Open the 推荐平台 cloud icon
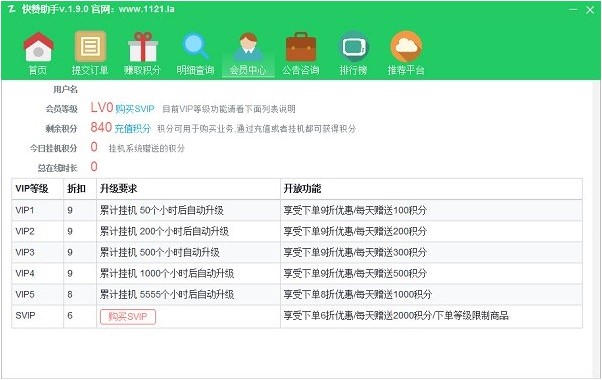The height and width of the screenshot is (380, 602). (406, 47)
